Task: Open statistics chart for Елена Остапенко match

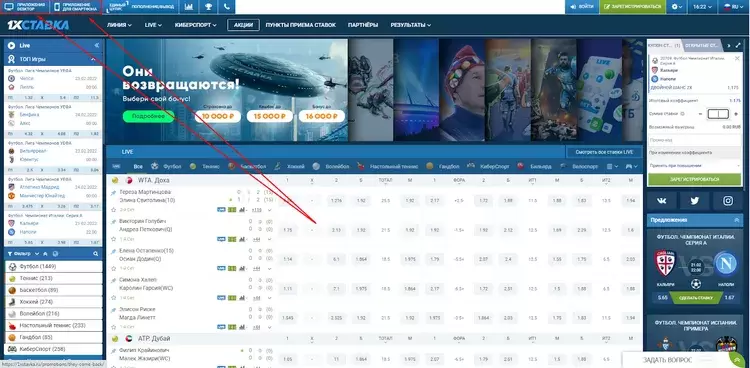Action: [x=242, y=268]
